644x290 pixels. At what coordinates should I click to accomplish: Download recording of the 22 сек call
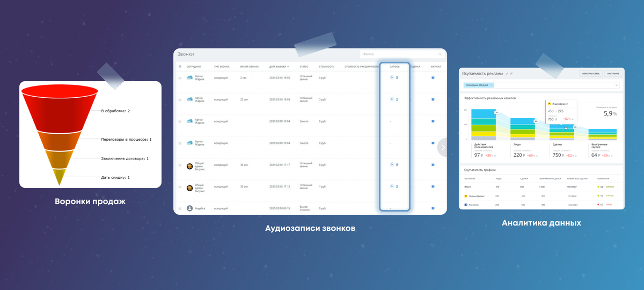coord(397,99)
